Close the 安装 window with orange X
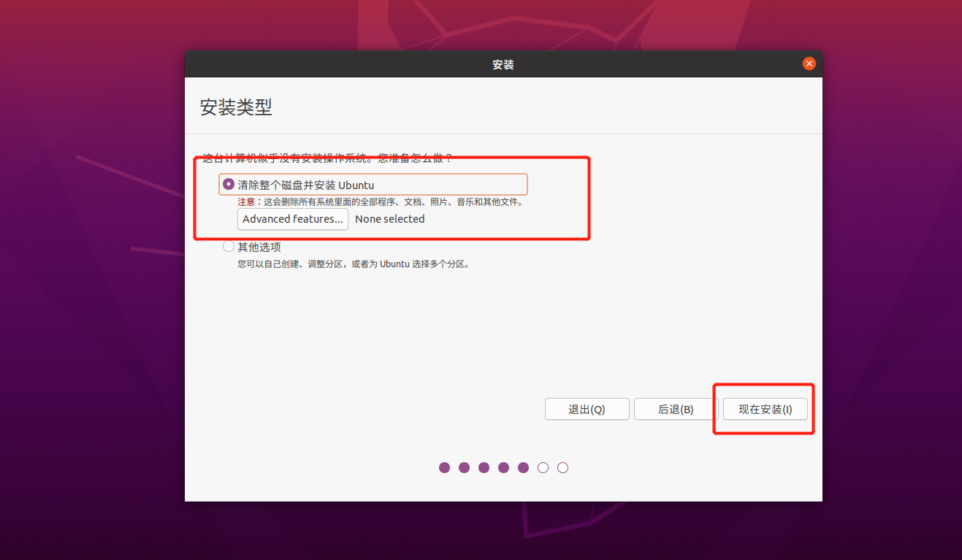This screenshot has width=962, height=560. click(x=809, y=64)
